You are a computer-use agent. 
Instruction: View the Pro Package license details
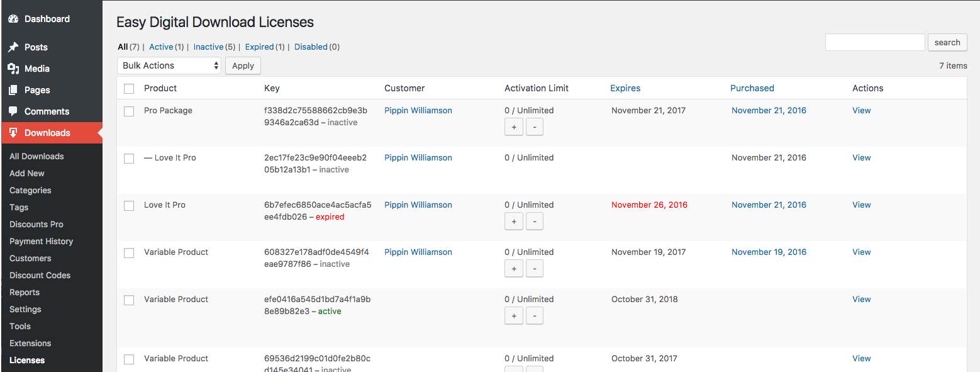(x=861, y=110)
